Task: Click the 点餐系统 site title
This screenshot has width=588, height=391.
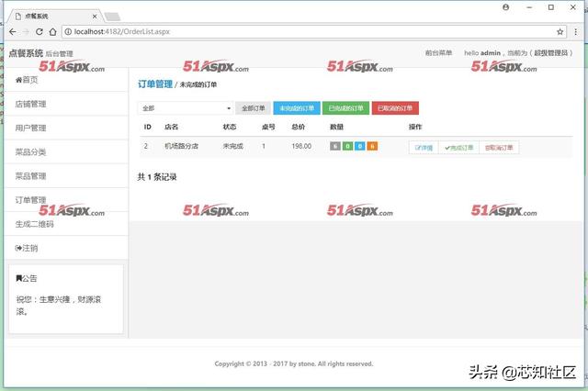Action: pos(26,53)
